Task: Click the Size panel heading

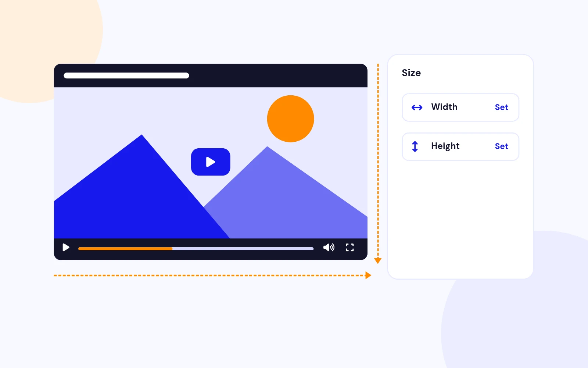Action: (411, 73)
